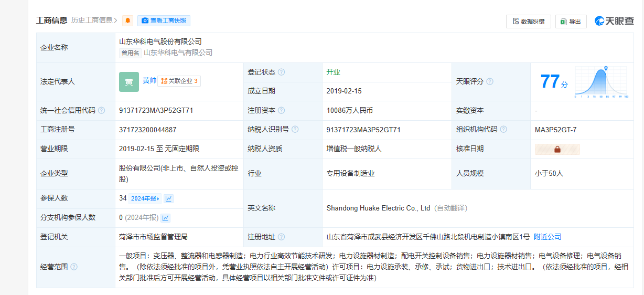Click the 导出 export button
This screenshot has height=295, width=644.
571,22
